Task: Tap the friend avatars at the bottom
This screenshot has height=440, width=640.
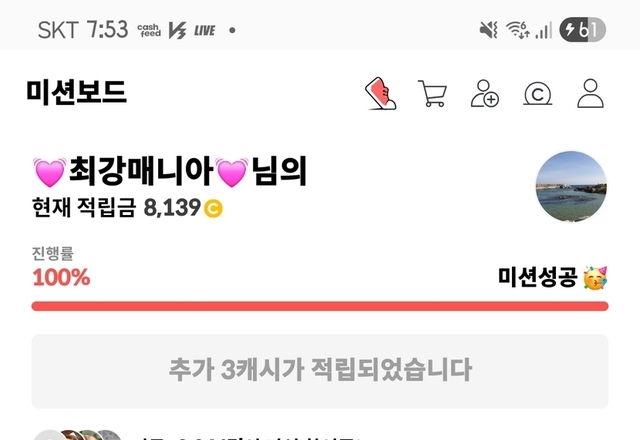Action: (x=78, y=434)
